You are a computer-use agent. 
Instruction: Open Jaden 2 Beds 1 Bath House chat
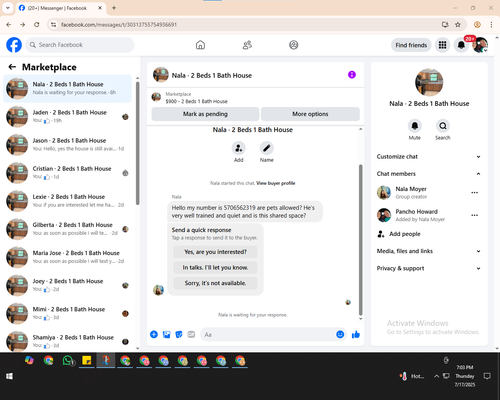click(x=68, y=117)
